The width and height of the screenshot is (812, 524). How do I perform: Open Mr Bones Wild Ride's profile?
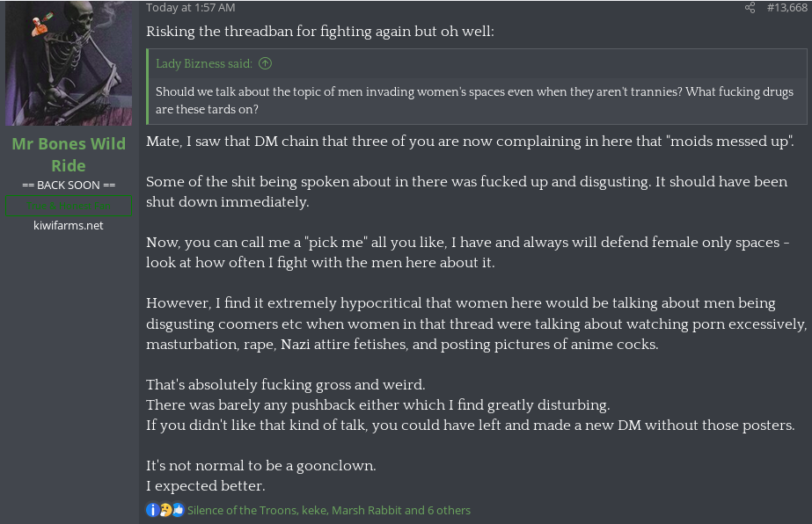(x=69, y=154)
